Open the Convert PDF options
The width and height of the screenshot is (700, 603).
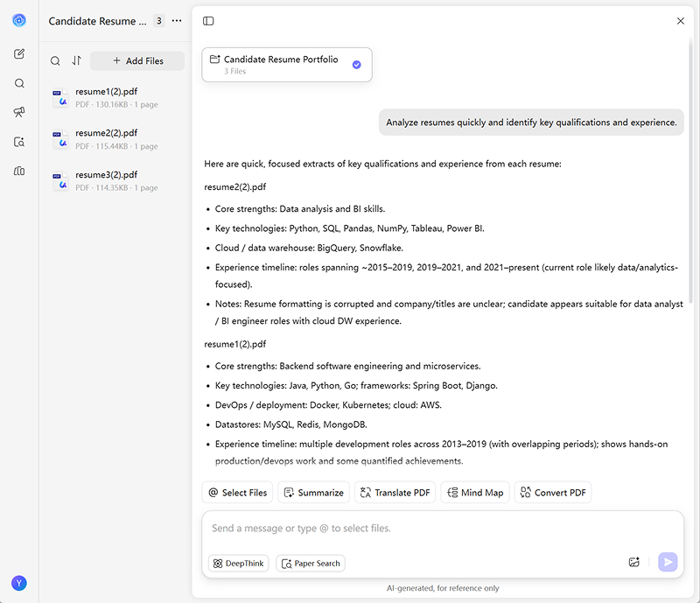pos(552,492)
